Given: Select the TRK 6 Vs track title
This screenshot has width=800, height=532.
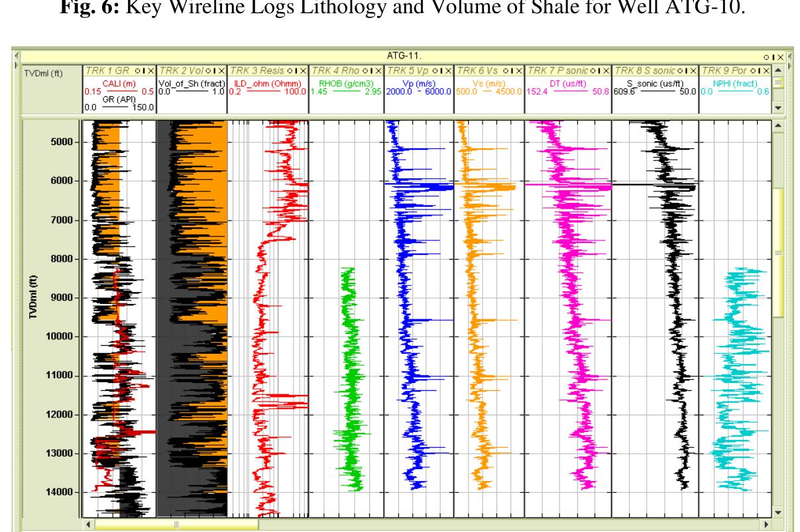Looking at the screenshot, I should tap(477, 70).
